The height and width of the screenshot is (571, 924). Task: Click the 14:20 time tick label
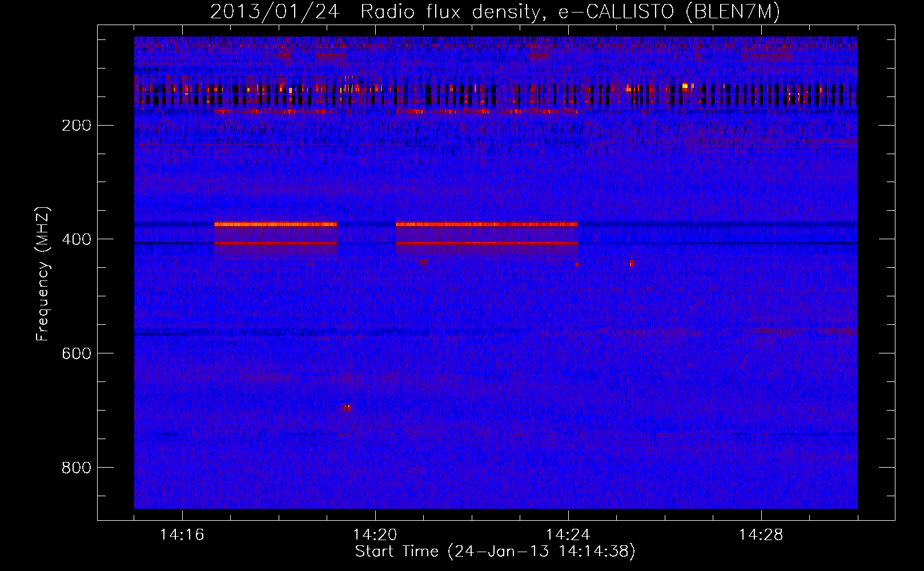tap(375, 535)
